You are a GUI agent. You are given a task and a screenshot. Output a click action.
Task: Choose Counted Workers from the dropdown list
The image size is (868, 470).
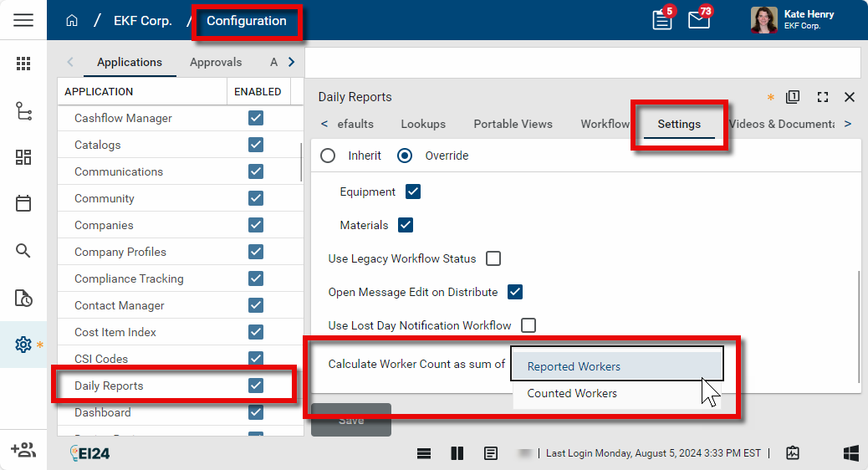click(x=572, y=393)
